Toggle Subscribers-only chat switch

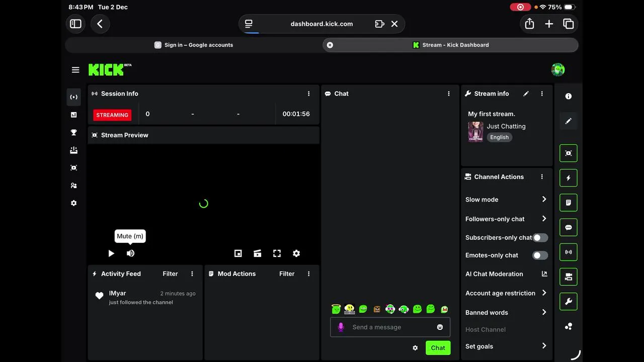(540, 237)
